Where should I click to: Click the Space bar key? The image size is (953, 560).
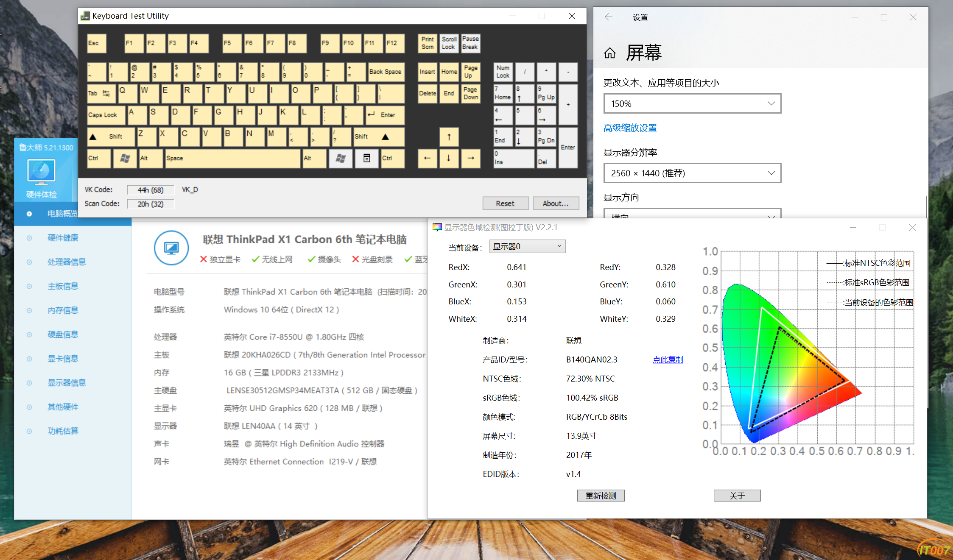(232, 158)
